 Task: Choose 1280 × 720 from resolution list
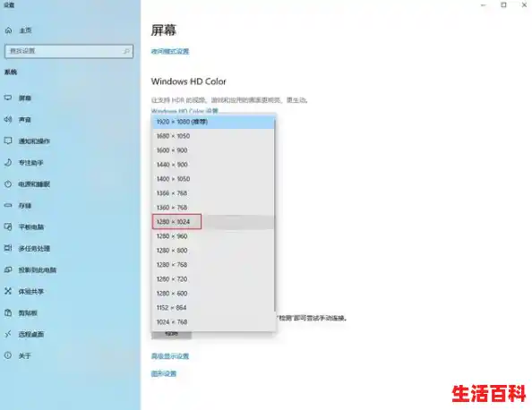[213, 278]
